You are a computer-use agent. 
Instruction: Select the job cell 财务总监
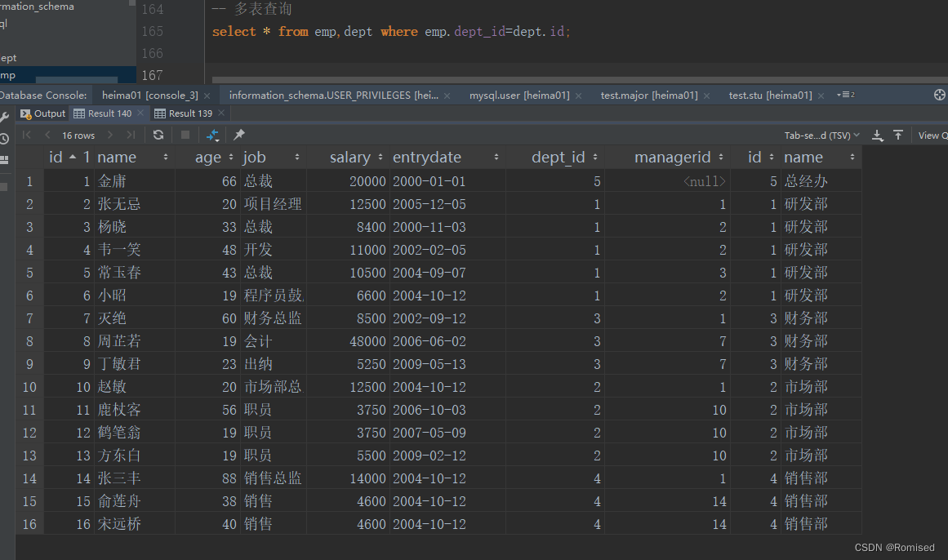(272, 318)
